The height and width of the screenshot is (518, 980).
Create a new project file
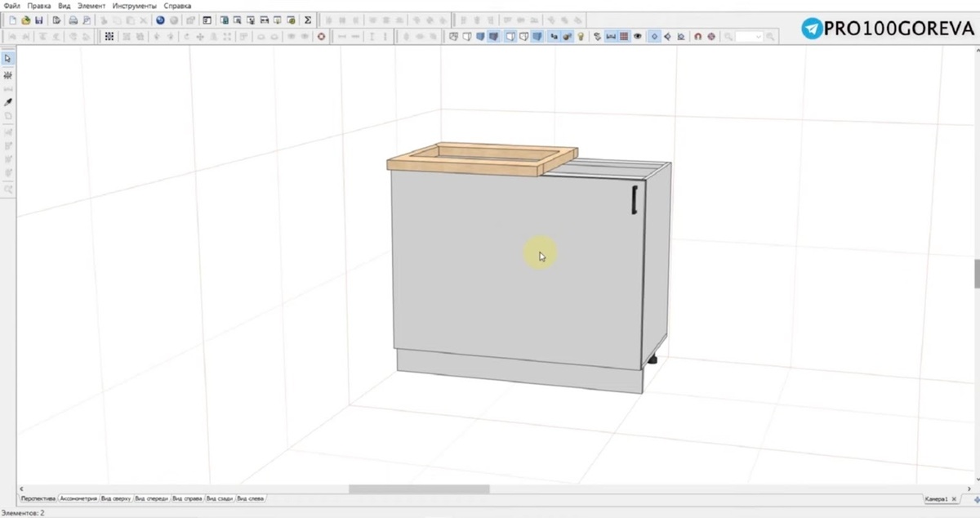coord(13,20)
